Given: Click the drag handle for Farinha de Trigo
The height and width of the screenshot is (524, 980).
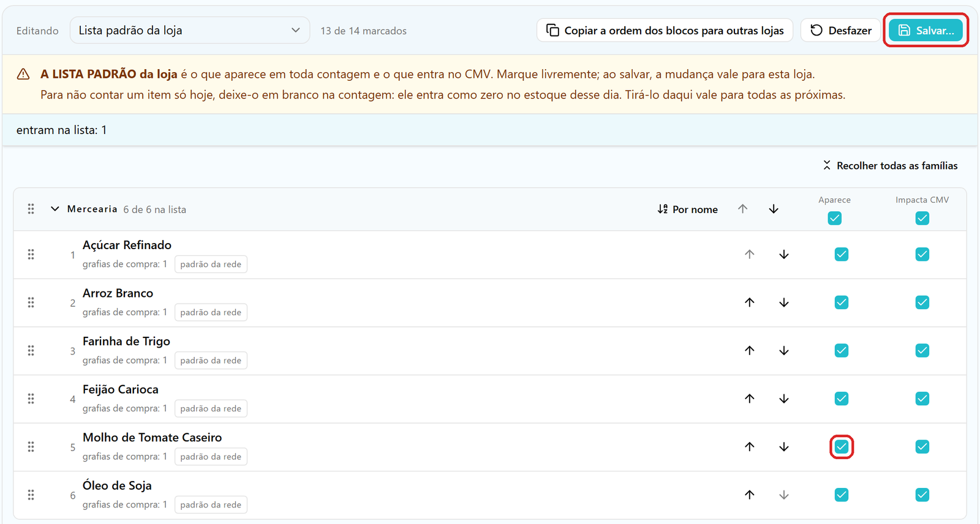Looking at the screenshot, I should (x=31, y=351).
